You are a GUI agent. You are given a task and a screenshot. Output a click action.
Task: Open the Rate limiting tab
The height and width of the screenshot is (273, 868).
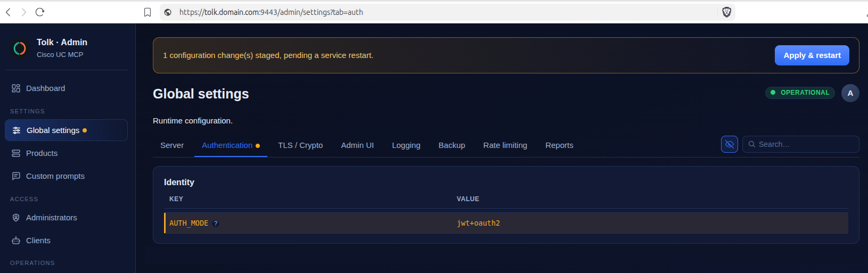[505, 145]
